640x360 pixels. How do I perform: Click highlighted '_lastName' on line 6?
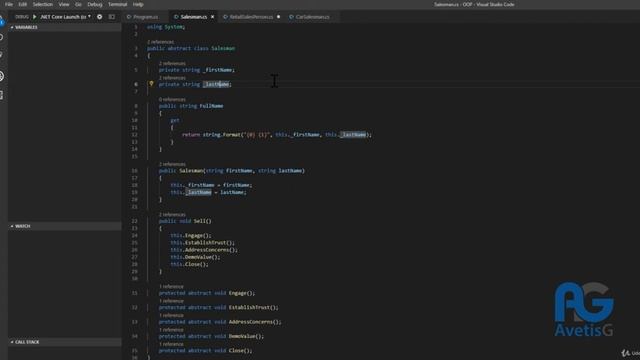coord(216,84)
